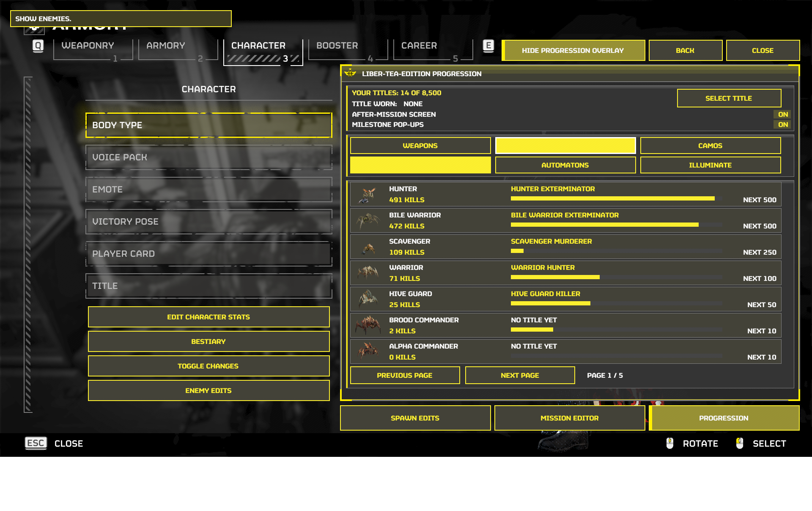Image resolution: width=812 pixels, height=511 pixels.
Task: Open the Mission Editor
Action: pyautogui.click(x=570, y=418)
